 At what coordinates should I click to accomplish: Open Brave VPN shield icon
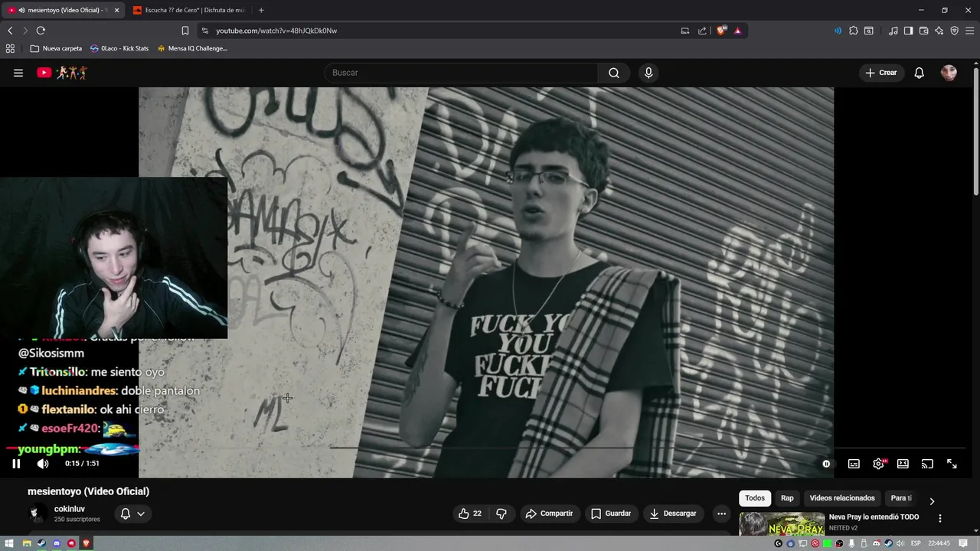coord(954,31)
